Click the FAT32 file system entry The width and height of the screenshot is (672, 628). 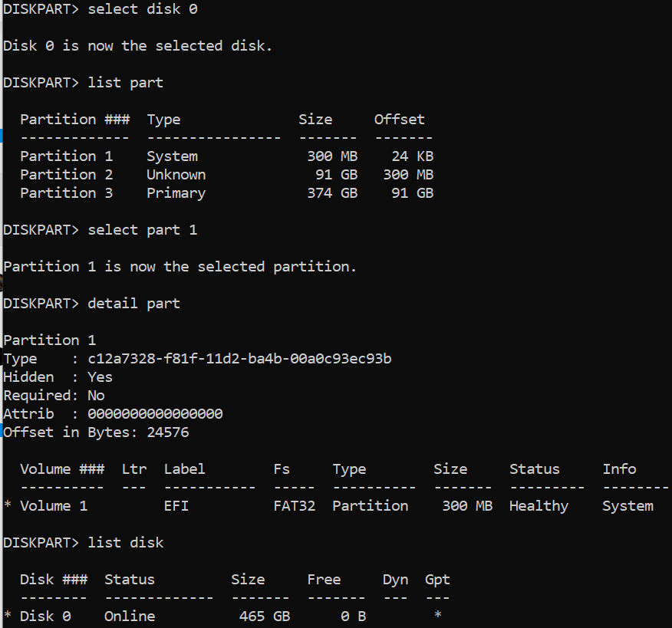295,506
